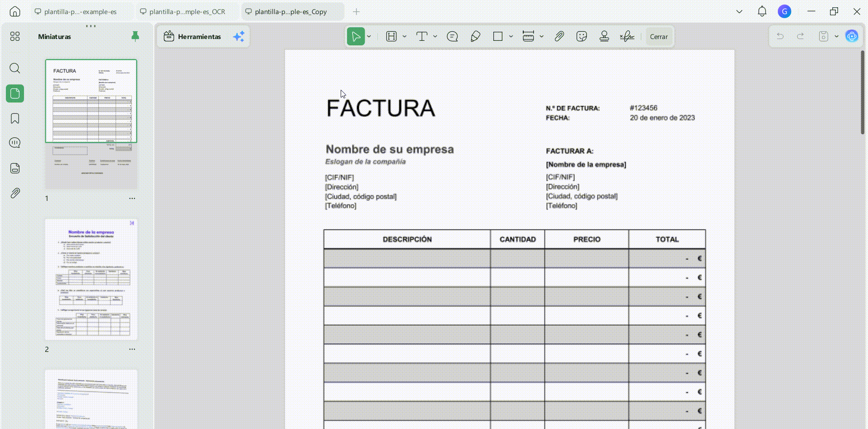Select page 3 thumbnail
The image size is (868, 429).
pos(91,399)
